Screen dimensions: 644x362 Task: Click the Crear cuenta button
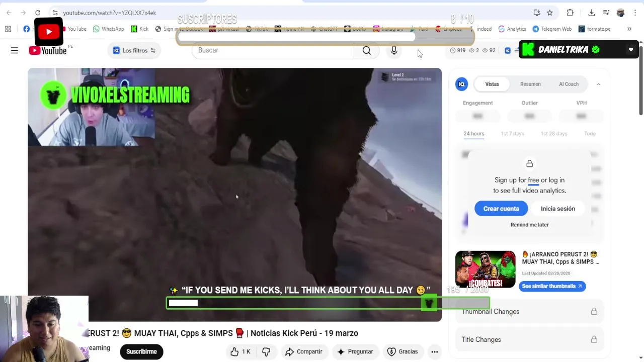[501, 209]
